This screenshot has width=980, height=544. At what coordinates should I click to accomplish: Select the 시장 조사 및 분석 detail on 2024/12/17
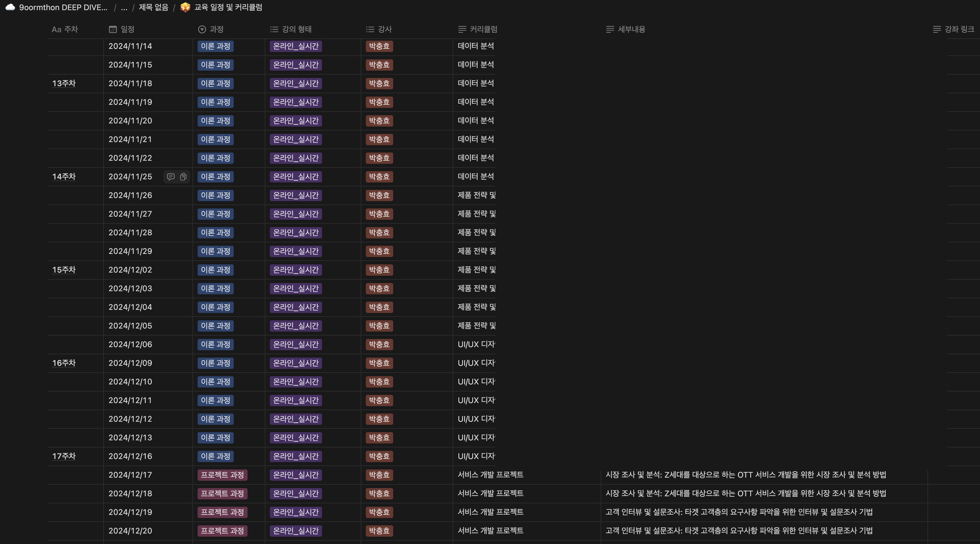(764, 475)
